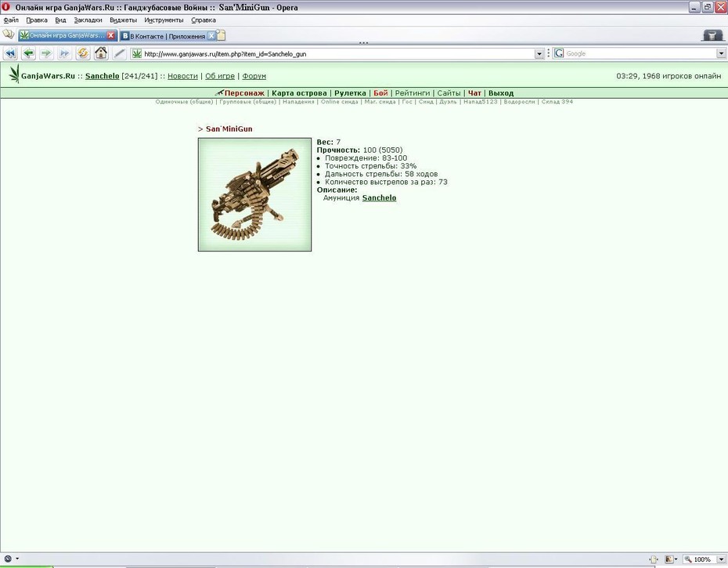Image resolution: width=728 pixels, height=568 pixels.
Task: Click into the Google search field
Action: coord(640,53)
